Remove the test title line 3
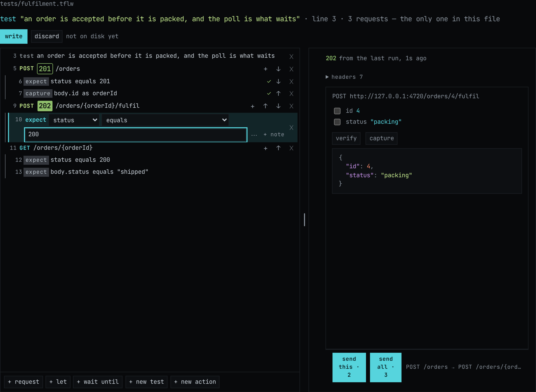The width and height of the screenshot is (536, 392). point(291,56)
